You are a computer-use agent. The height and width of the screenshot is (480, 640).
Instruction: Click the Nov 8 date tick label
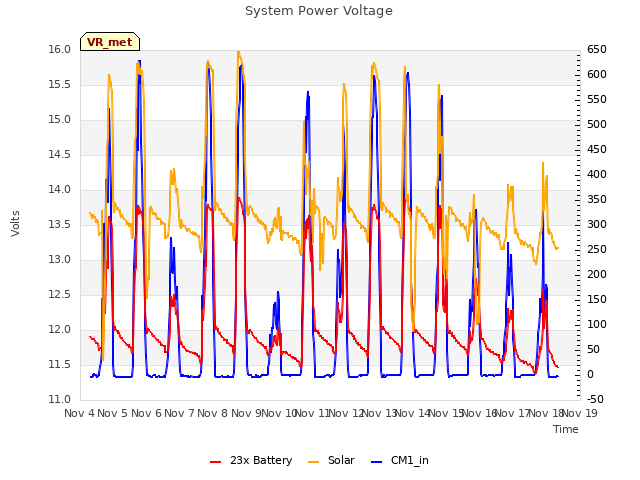pyautogui.click(x=213, y=413)
